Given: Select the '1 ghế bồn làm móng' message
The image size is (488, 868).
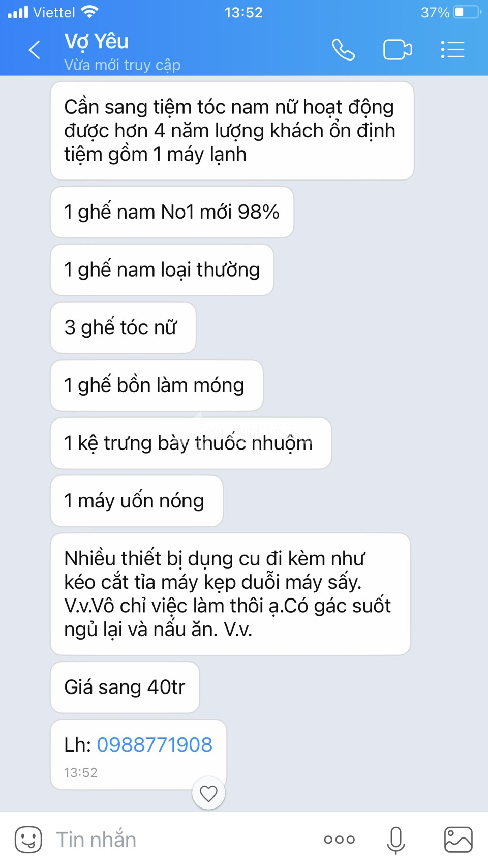Looking at the screenshot, I should pyautogui.click(x=157, y=385).
